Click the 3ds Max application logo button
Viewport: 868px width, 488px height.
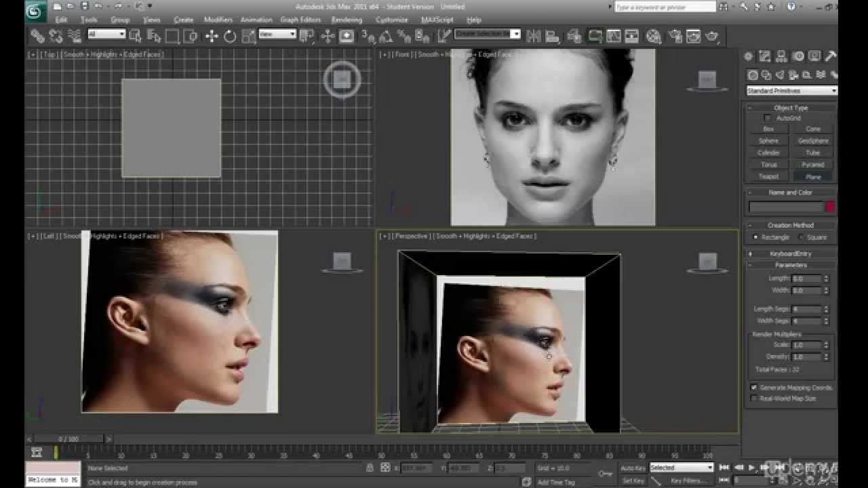[x=35, y=11]
